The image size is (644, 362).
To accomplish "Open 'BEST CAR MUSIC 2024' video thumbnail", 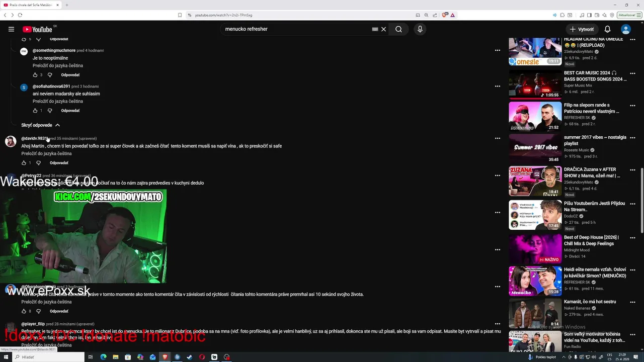I will click(x=535, y=84).
